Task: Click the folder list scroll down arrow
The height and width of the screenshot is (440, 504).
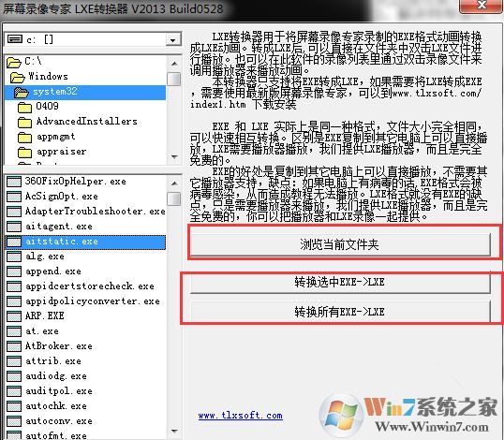Action: [174, 157]
